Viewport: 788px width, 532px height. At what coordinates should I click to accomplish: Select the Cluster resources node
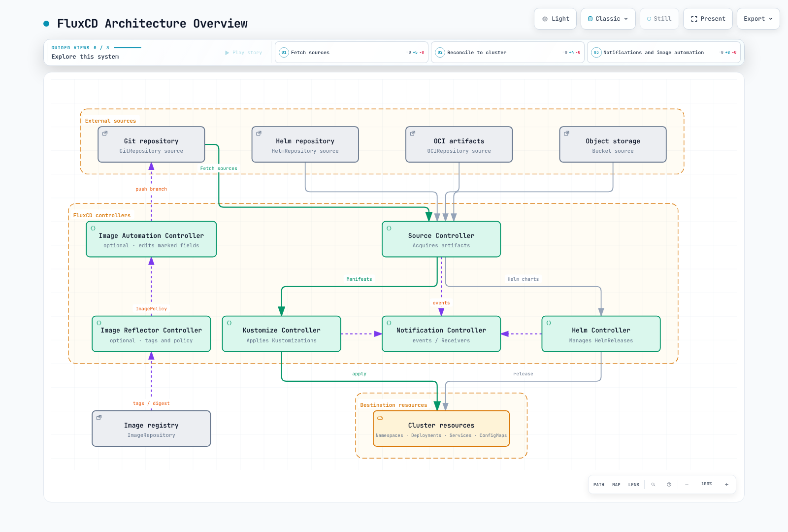click(x=441, y=429)
